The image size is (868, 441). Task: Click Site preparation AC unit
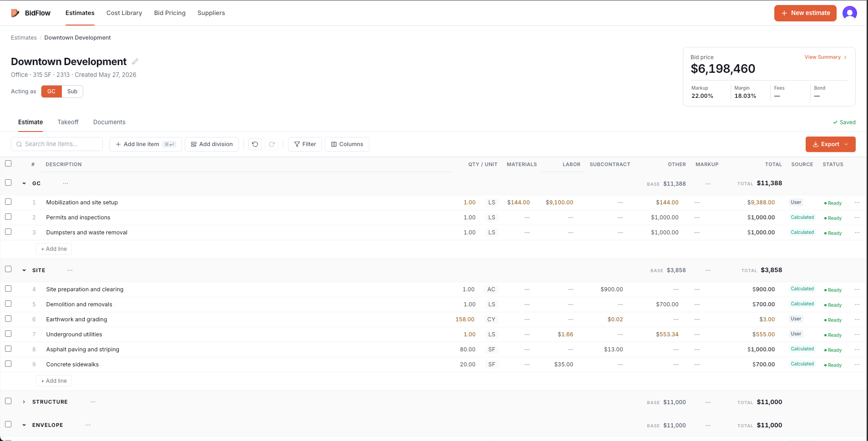tap(491, 289)
